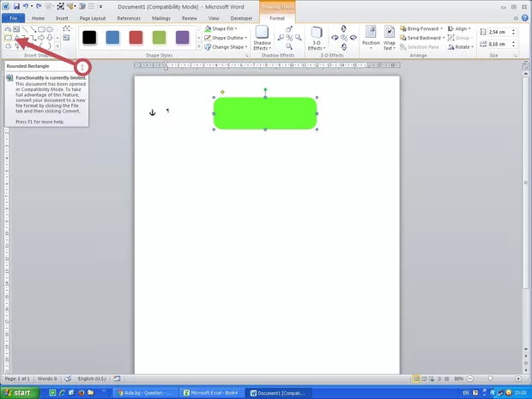Image resolution: width=532 pixels, height=399 pixels.
Task: Select the plain Rectangle shape tool
Action: tap(41, 29)
